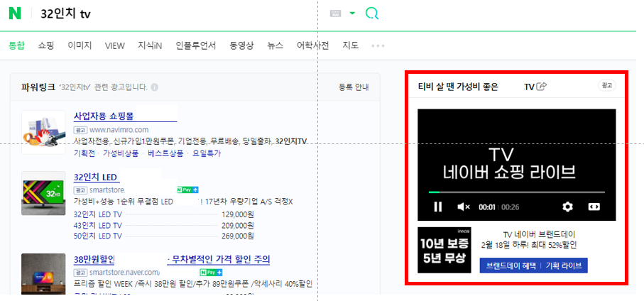Open the 38만원할인 ad title
Screen dimensions: 644x301
click(94, 260)
